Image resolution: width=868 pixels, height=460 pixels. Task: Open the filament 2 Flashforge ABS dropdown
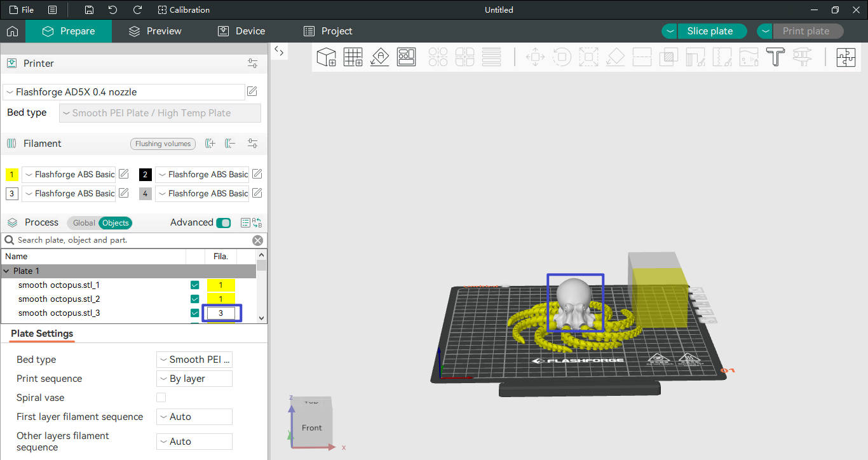tap(202, 174)
